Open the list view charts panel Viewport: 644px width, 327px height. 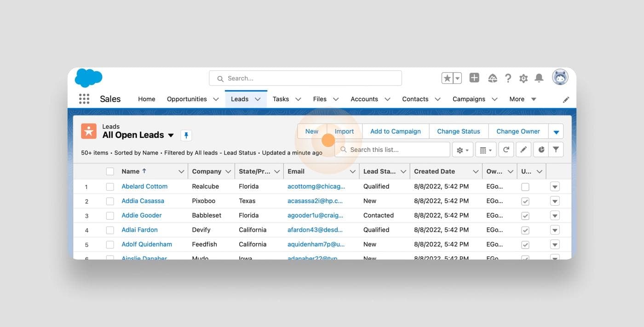541,149
